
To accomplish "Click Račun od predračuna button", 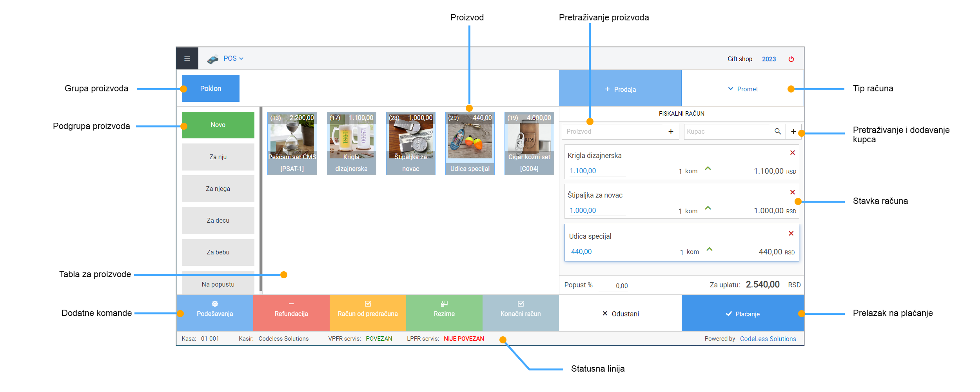I will tap(368, 313).
